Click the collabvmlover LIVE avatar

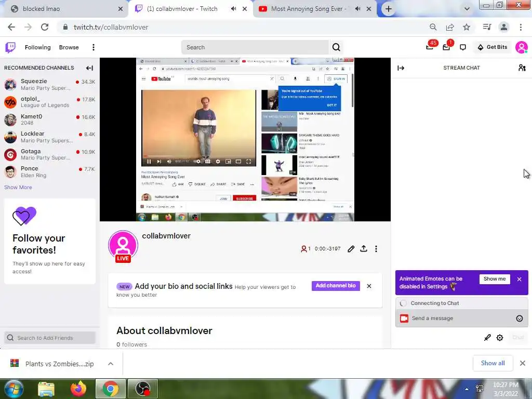123,246
